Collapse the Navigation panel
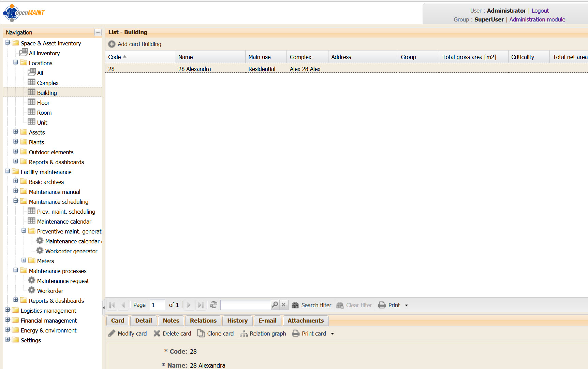Screen dimensions: 588x369 [x=98, y=32]
